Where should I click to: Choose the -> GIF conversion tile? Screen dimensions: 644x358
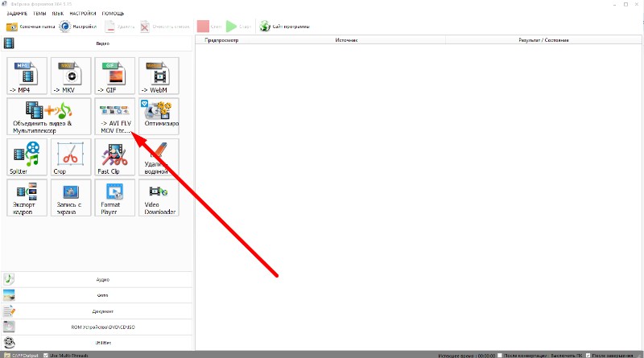pos(115,76)
